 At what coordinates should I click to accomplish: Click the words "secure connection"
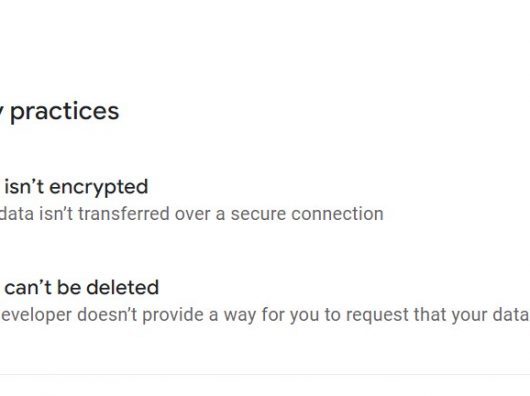click(307, 214)
